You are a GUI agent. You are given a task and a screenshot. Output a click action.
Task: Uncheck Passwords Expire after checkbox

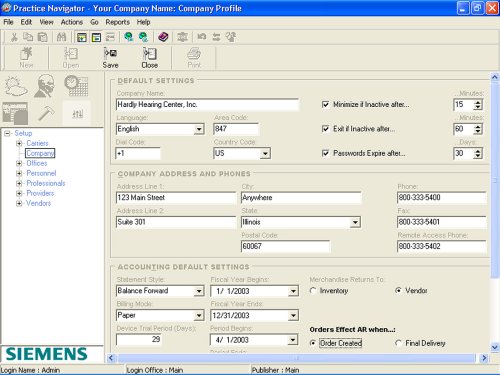tap(326, 153)
